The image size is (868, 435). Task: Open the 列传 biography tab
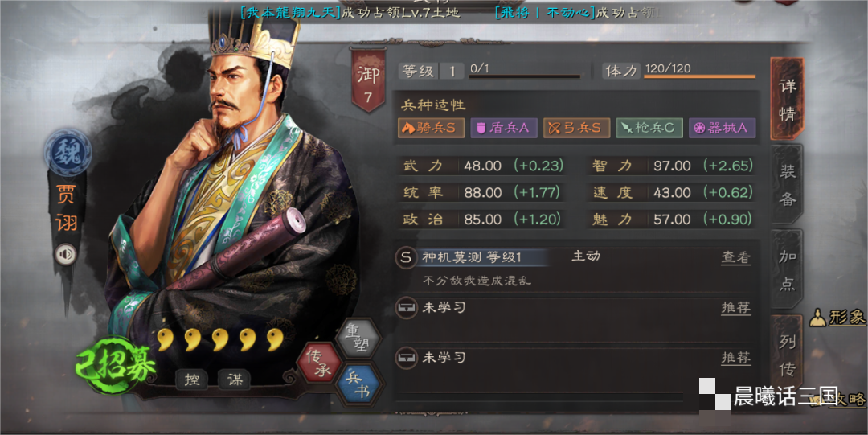point(787,354)
